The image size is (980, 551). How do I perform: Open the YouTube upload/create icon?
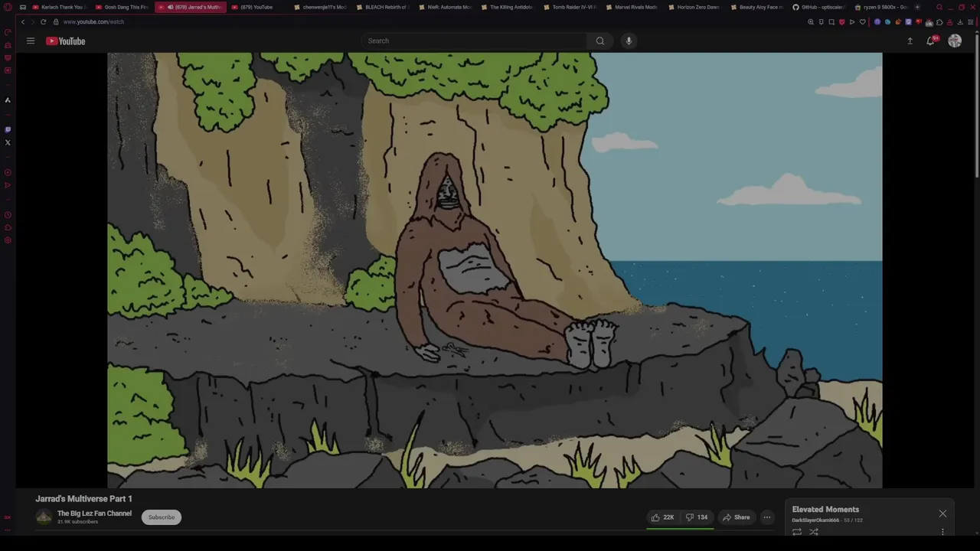tap(910, 41)
